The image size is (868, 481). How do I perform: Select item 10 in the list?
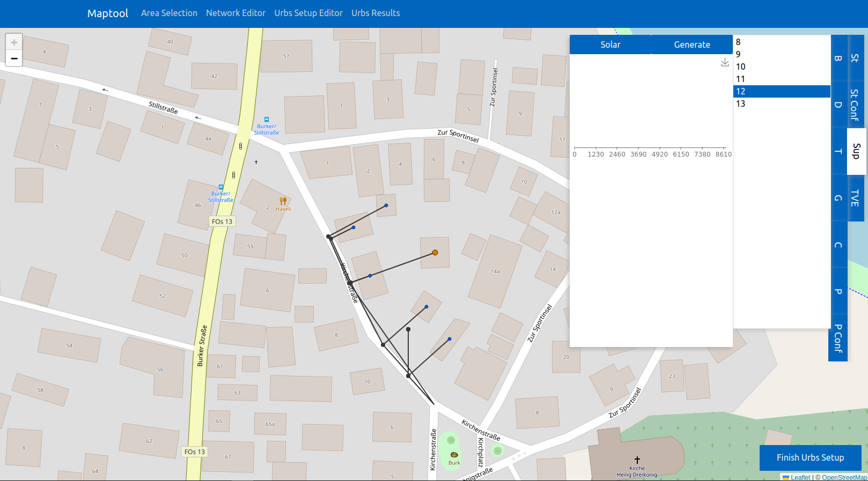782,66
